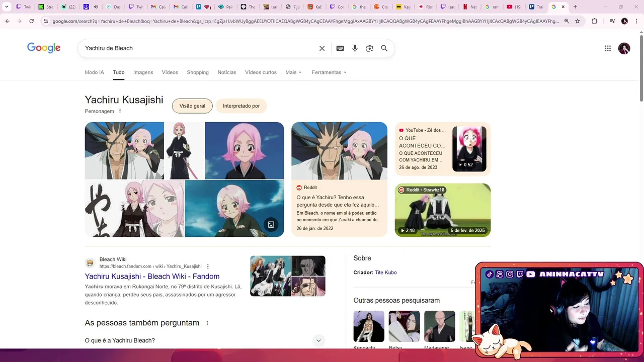View site information icon in address bar

coord(46,21)
